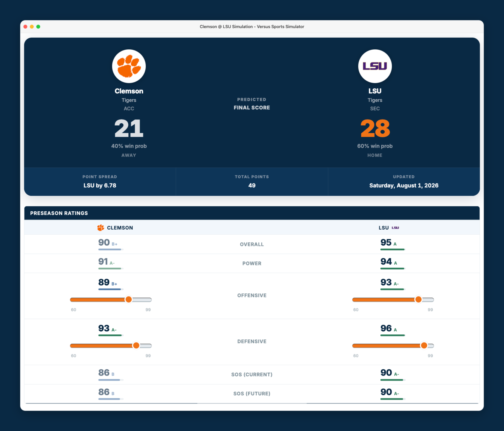Image resolution: width=504 pixels, height=431 pixels.
Task: Click the OVERALL row label
Action: point(252,244)
